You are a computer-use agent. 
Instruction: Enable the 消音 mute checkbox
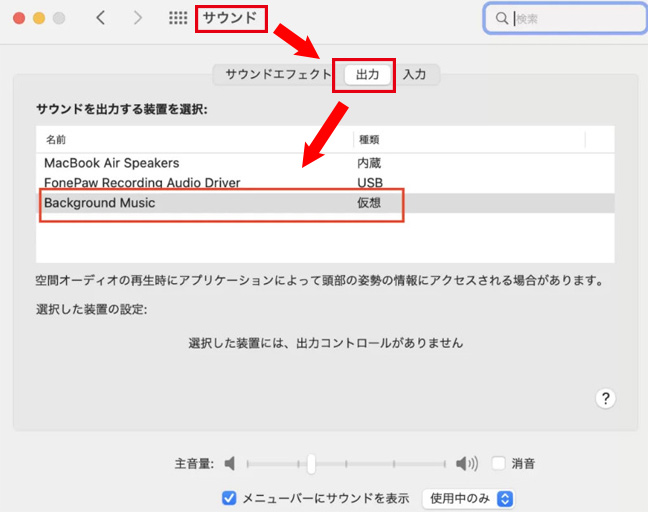coord(499,463)
